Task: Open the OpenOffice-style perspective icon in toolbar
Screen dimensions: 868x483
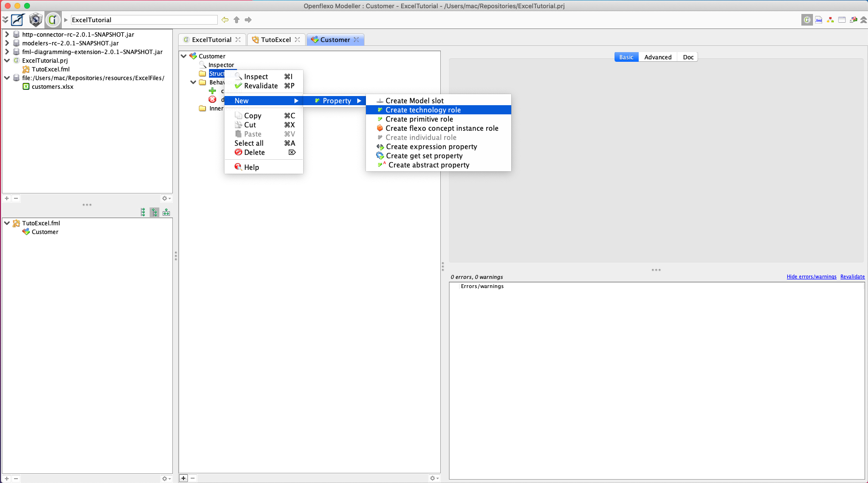Action: [x=18, y=20]
